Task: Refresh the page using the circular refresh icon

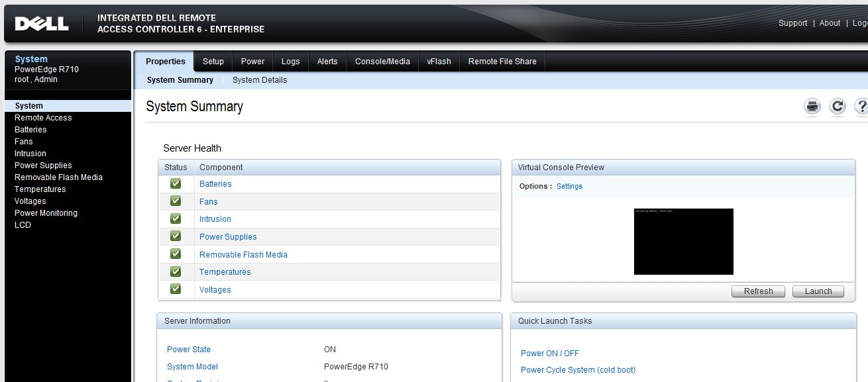Action: pyautogui.click(x=837, y=106)
